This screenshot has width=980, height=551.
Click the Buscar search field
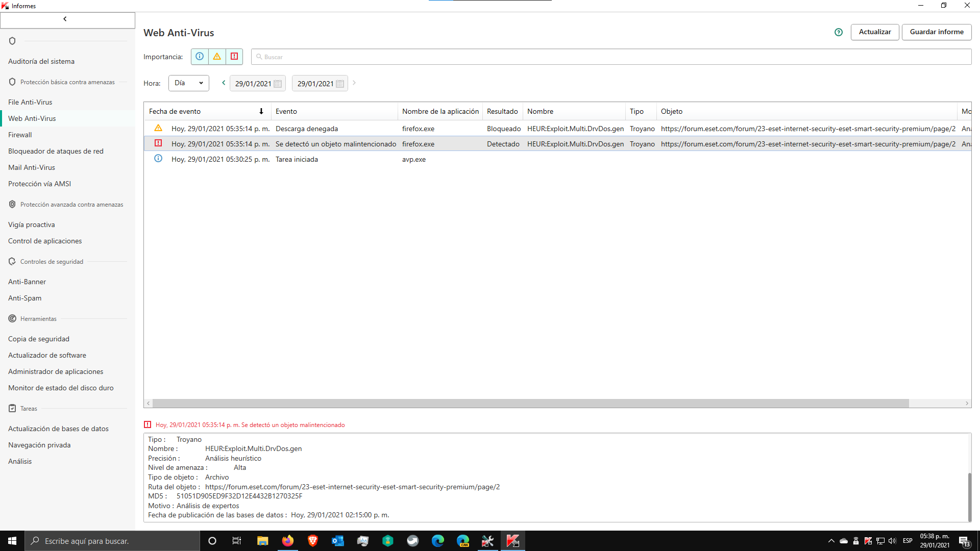(611, 57)
